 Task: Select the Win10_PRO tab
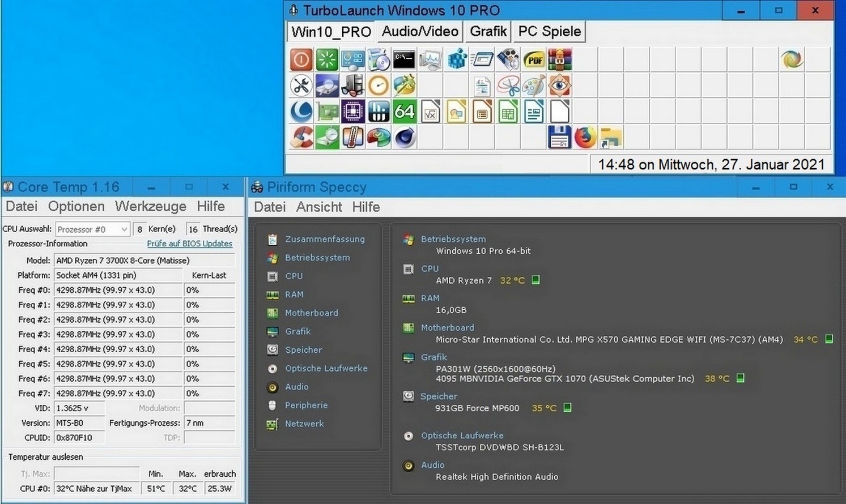[331, 31]
